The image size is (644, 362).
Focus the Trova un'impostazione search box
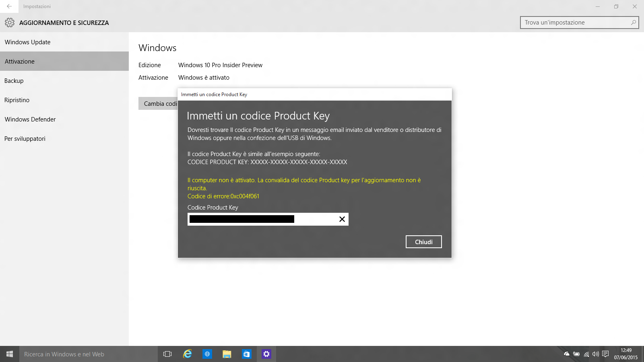(x=580, y=23)
